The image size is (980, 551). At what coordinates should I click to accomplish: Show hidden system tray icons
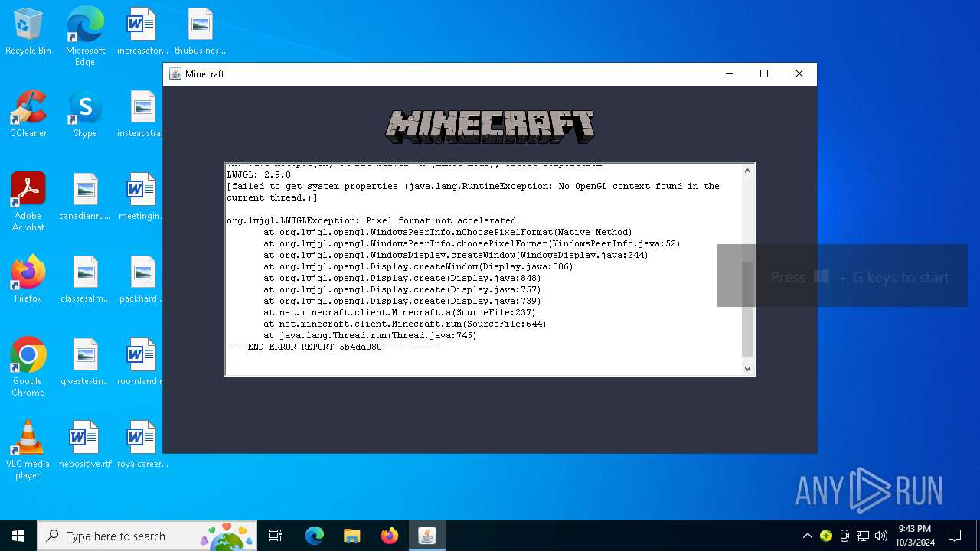[x=807, y=536]
